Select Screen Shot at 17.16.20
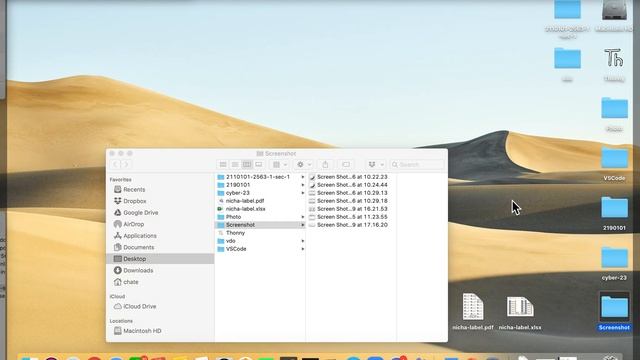This screenshot has width=640, height=360. tap(351, 225)
